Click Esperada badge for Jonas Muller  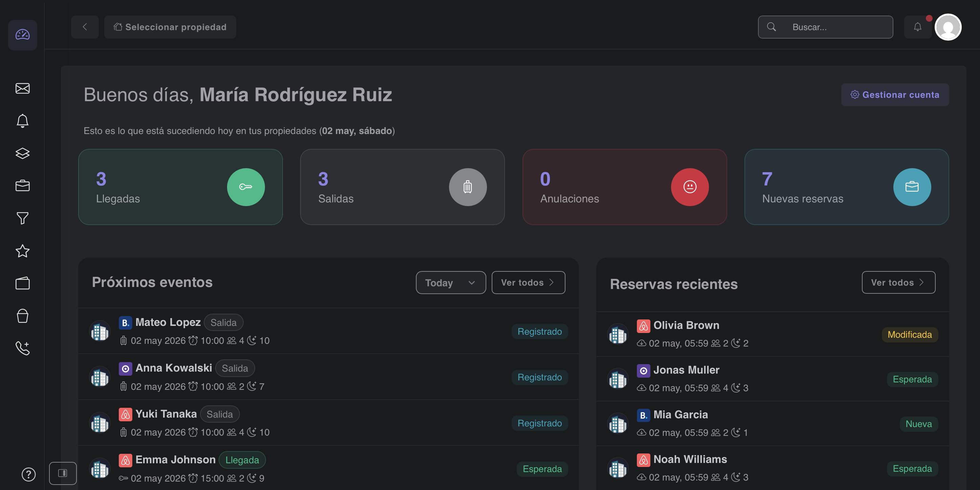912,379
